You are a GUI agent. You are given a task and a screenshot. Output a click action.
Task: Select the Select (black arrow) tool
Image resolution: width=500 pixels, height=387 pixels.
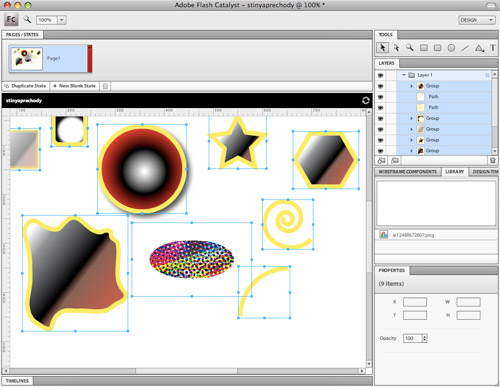(x=383, y=48)
